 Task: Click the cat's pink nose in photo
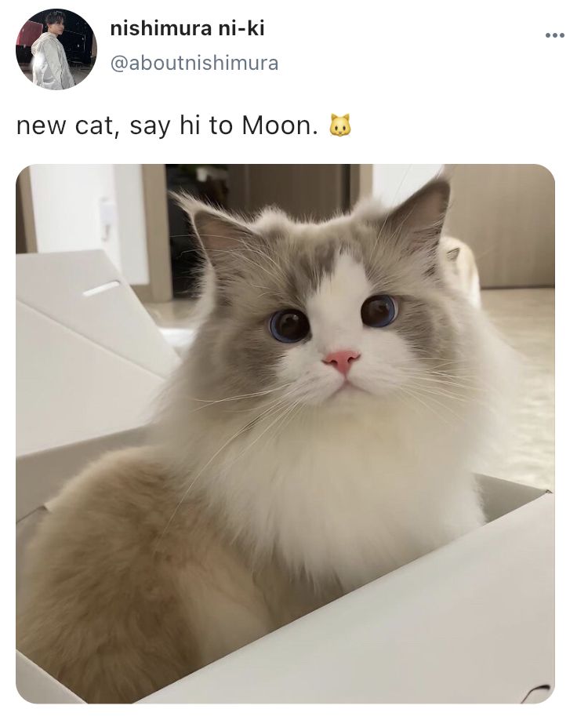pos(342,360)
